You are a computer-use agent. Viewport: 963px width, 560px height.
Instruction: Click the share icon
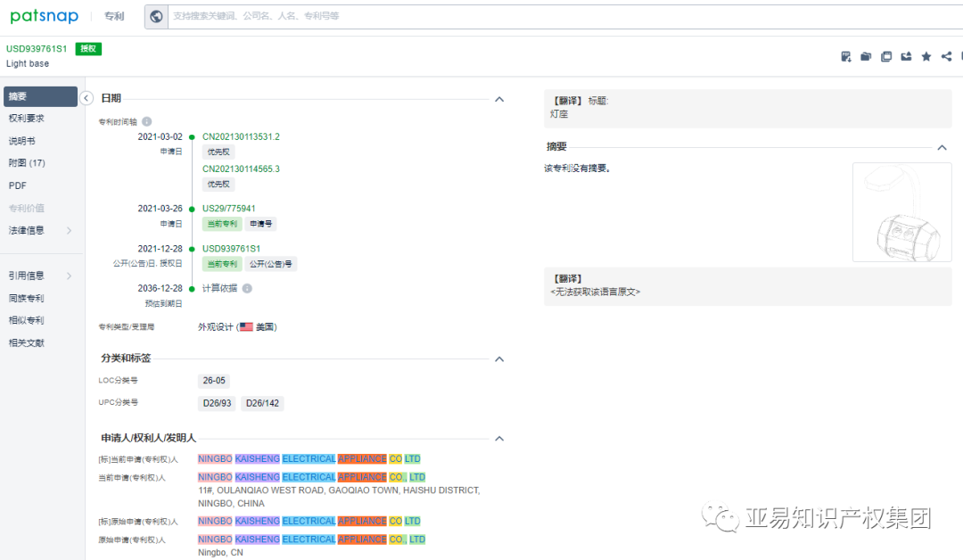[x=946, y=56]
